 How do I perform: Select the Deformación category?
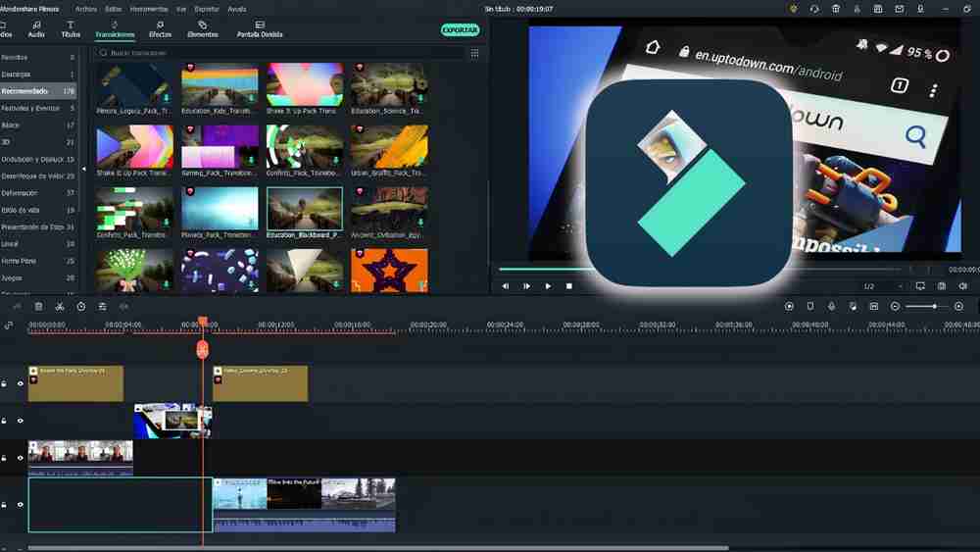tap(38, 193)
